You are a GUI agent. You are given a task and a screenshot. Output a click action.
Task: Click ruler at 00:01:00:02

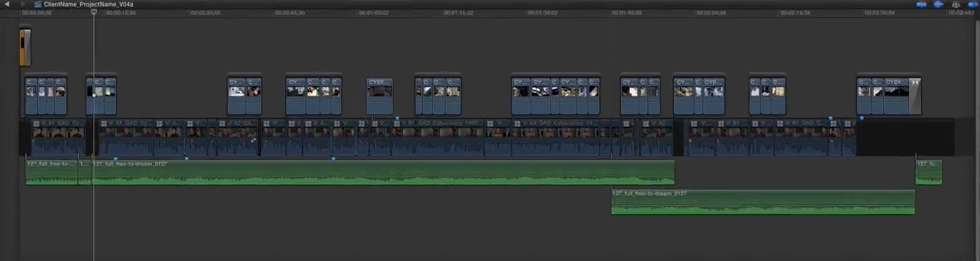tap(374, 13)
